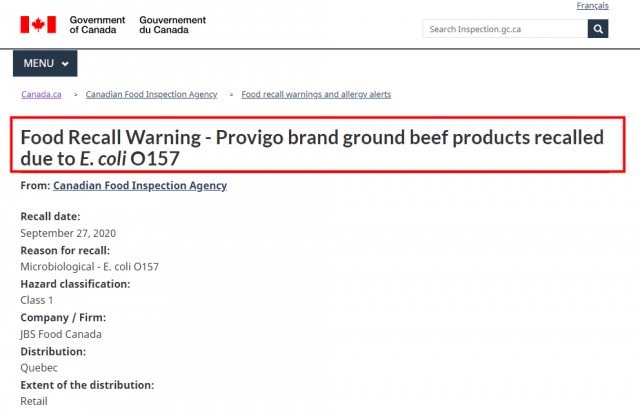The height and width of the screenshot is (412, 640).
Task: Follow the From: Canadian Food Inspection Agency link
Action: click(140, 185)
